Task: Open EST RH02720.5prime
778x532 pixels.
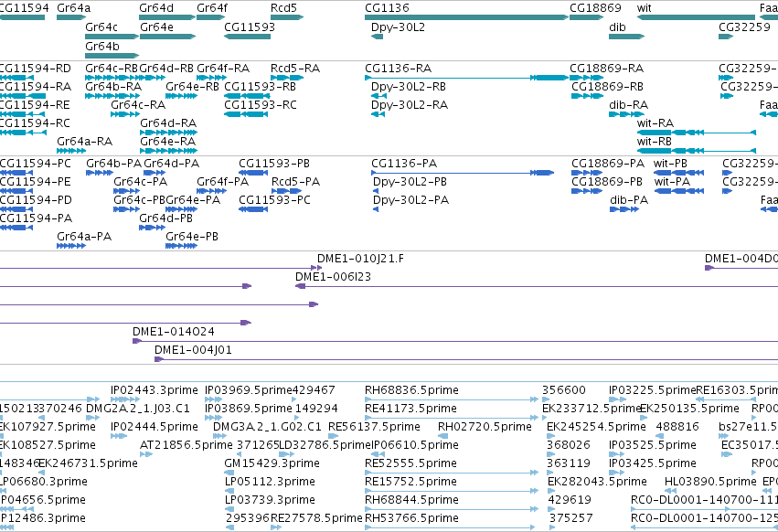Action: [x=443, y=436]
